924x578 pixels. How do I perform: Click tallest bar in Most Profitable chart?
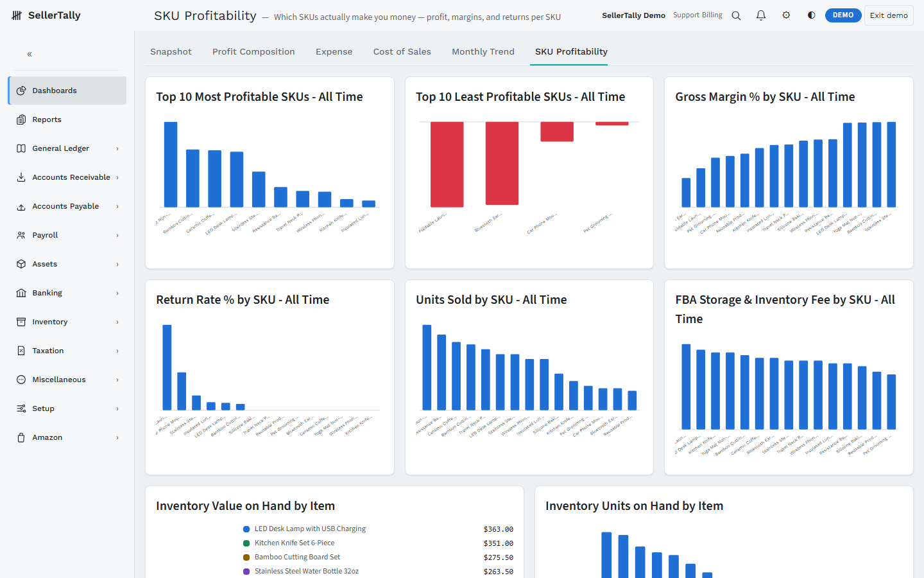coord(171,164)
